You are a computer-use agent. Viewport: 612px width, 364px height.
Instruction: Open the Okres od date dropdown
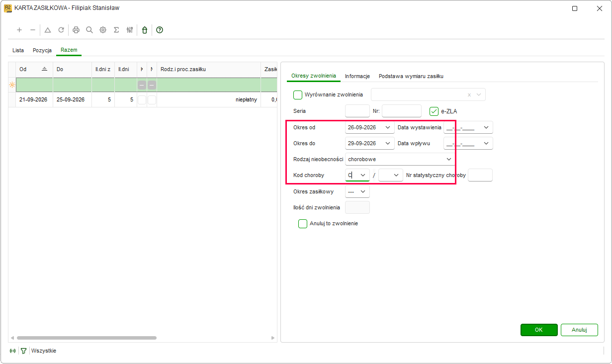pyautogui.click(x=388, y=127)
